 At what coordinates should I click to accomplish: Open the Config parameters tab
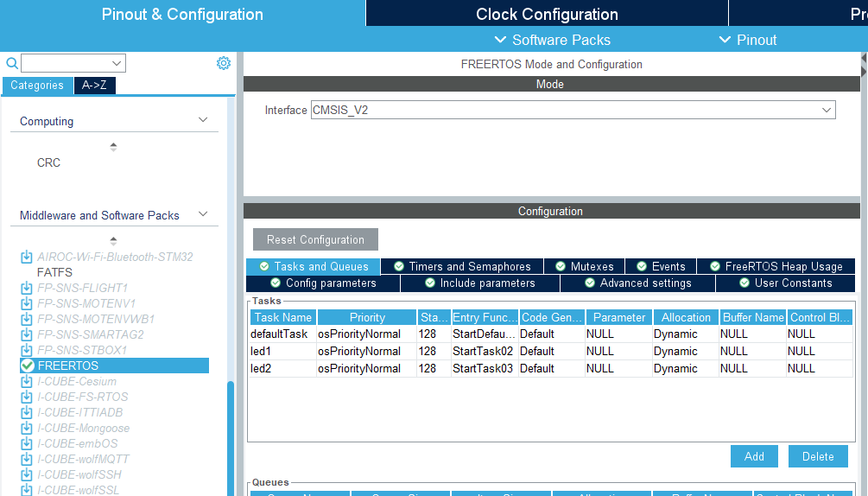pos(323,283)
